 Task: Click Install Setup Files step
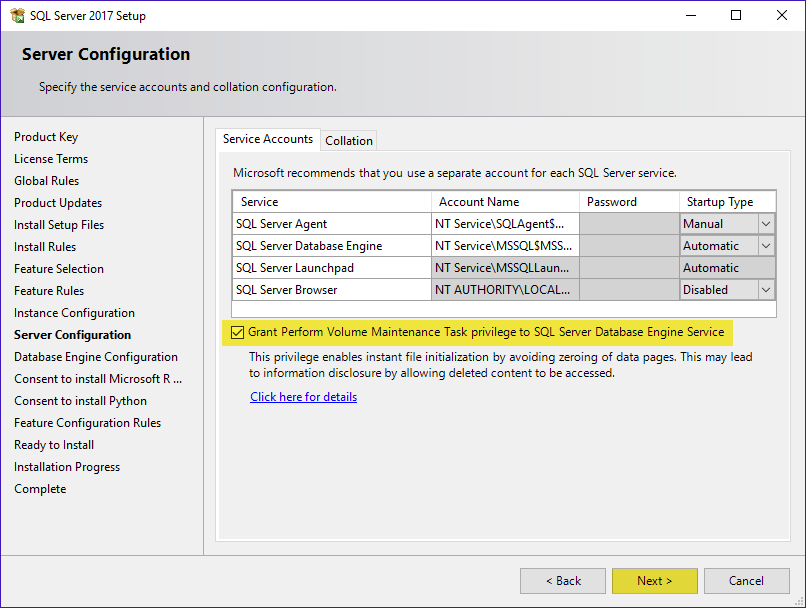tap(59, 225)
